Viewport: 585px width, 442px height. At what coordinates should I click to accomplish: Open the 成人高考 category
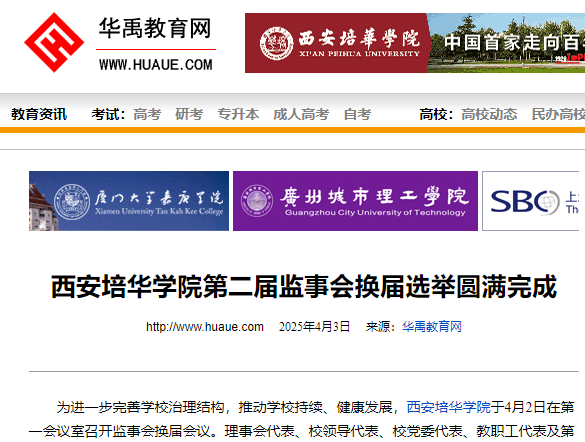coord(301,114)
